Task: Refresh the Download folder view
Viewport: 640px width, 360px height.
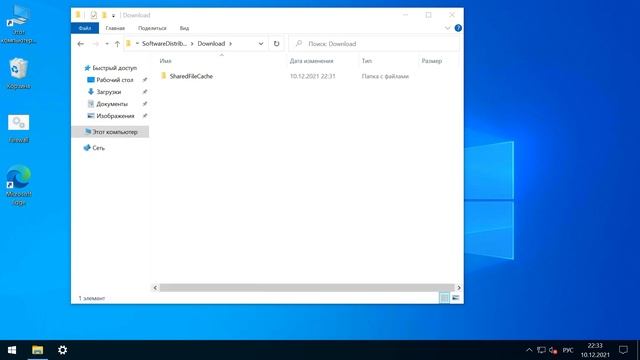Action: pyautogui.click(x=276, y=44)
